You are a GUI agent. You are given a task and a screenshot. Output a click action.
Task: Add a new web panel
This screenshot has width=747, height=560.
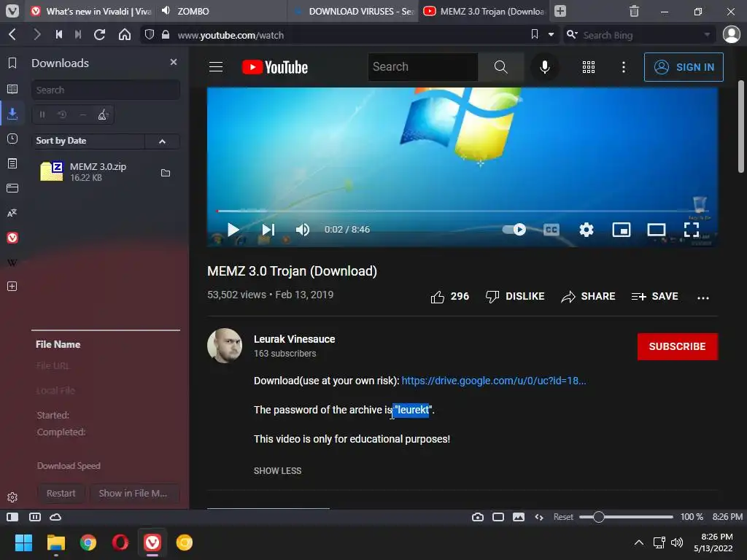(12, 286)
